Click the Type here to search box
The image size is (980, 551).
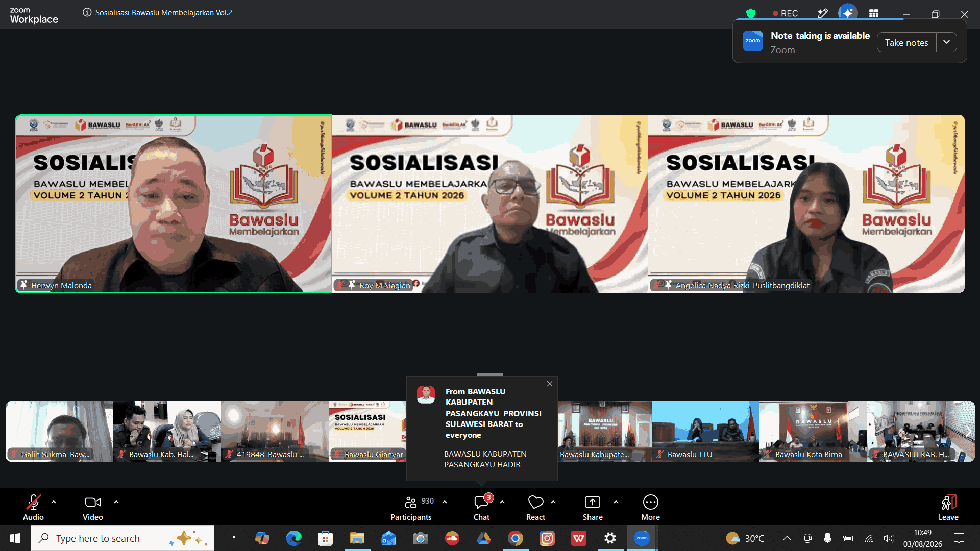point(122,538)
